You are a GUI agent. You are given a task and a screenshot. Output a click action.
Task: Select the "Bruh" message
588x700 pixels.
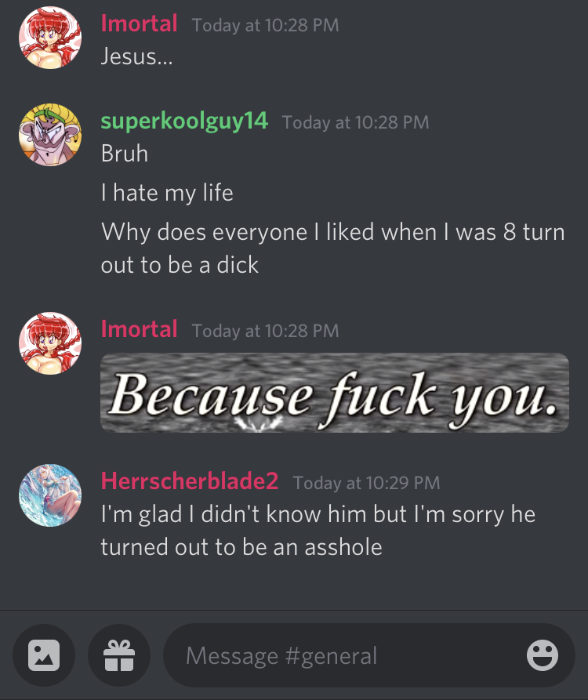tap(125, 154)
